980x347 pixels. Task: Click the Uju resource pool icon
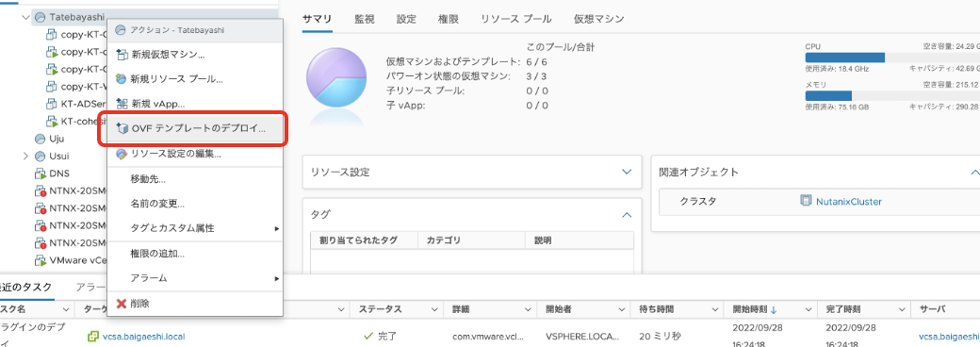click(40, 139)
